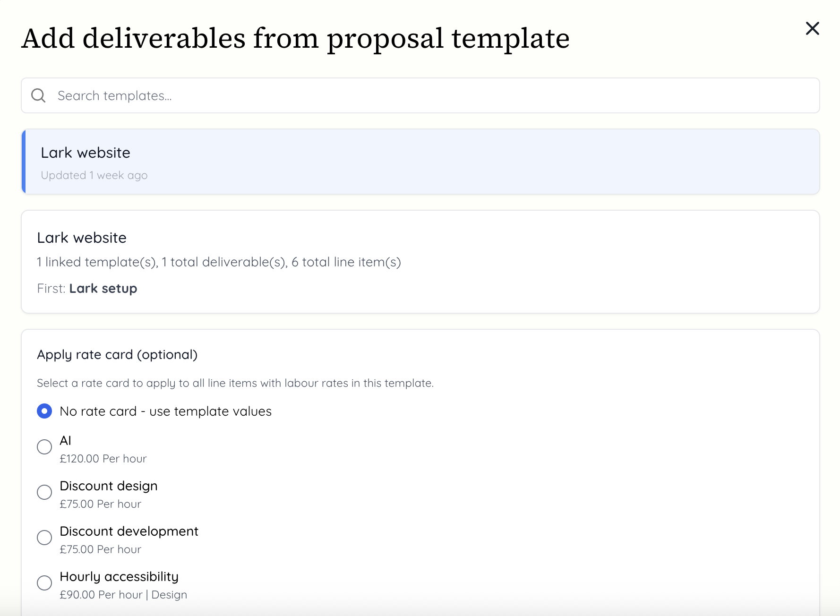
Task: Click the blue highlight bar beside Lark website
Action: point(23,162)
